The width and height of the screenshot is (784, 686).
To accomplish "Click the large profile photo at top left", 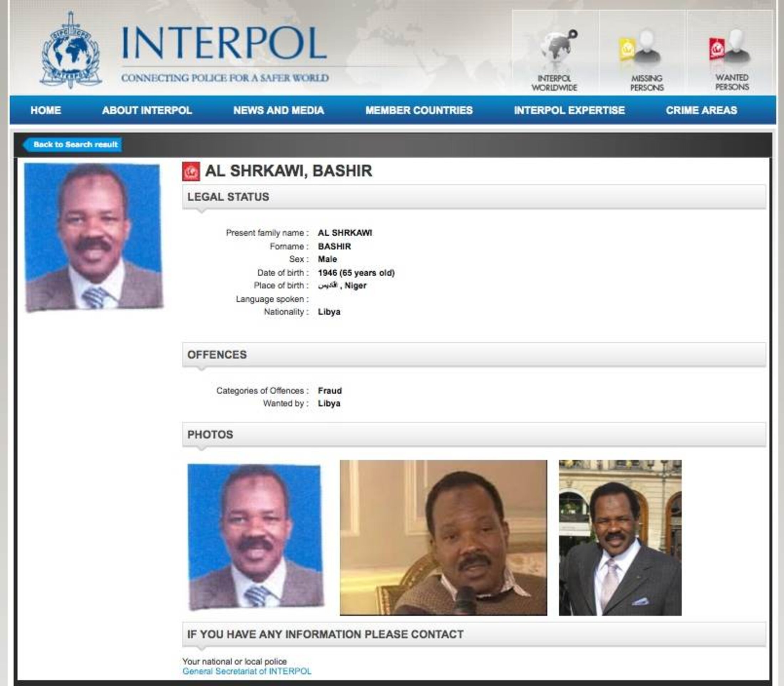I will click(x=93, y=237).
